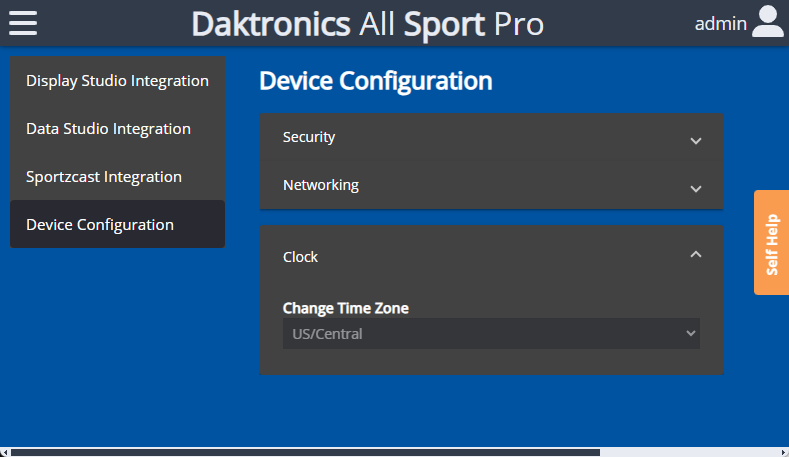Open the Self Help side tab
Viewport: 789px width, 457px height.
(771, 243)
